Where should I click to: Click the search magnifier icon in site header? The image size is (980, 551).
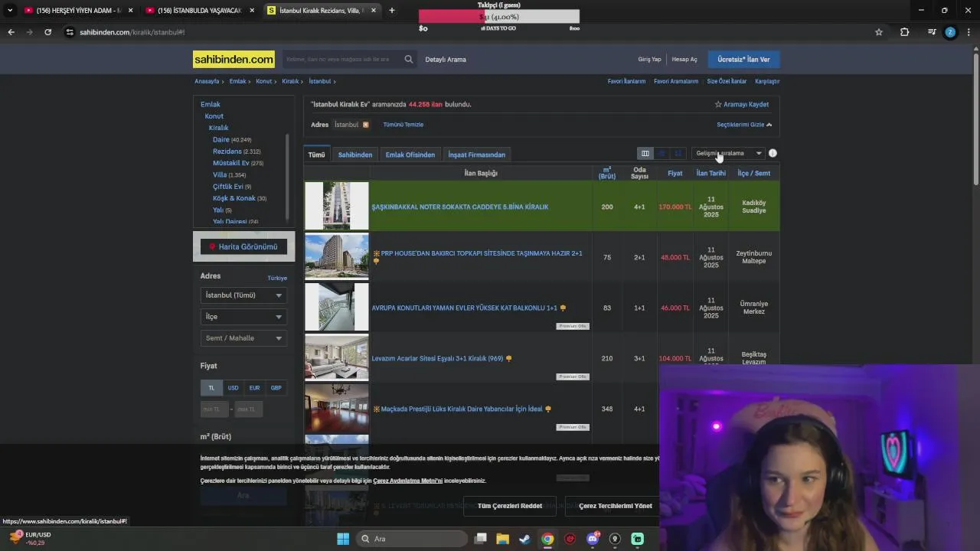click(x=409, y=59)
